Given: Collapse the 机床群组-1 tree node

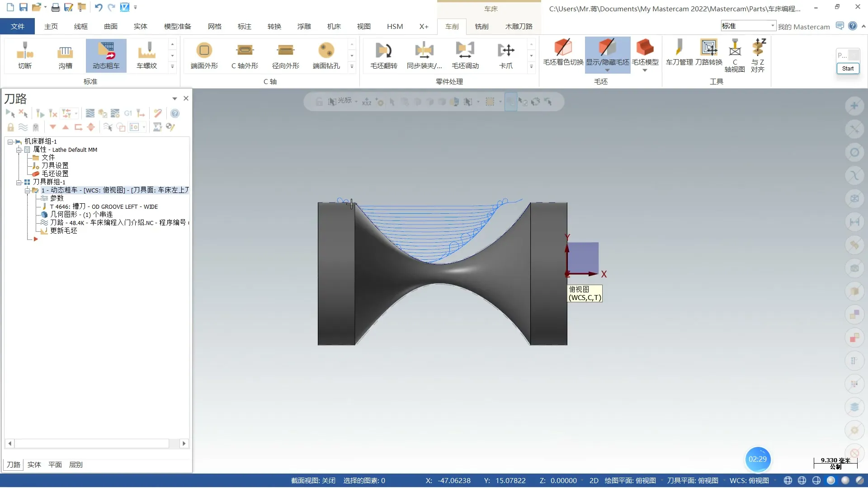Looking at the screenshot, I should [x=10, y=142].
